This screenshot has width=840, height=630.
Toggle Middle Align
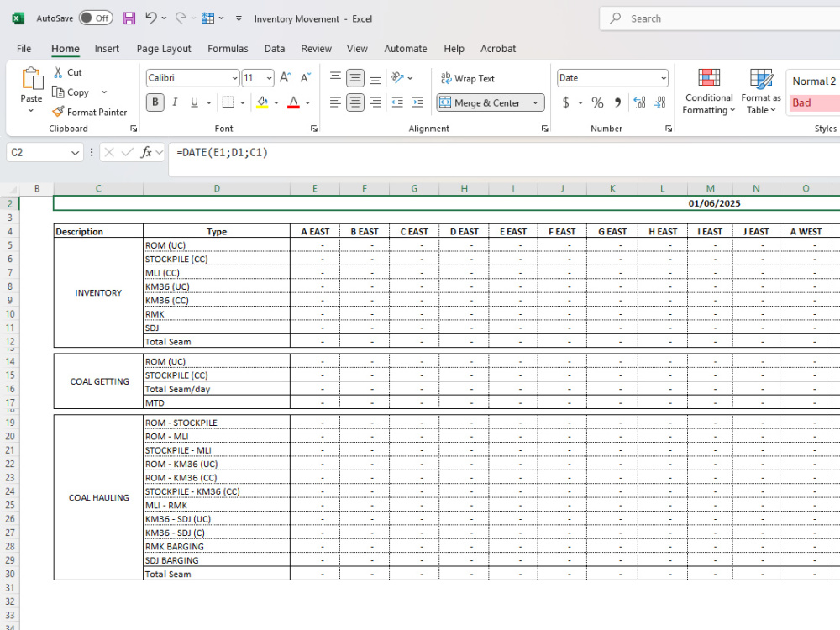pyautogui.click(x=355, y=78)
